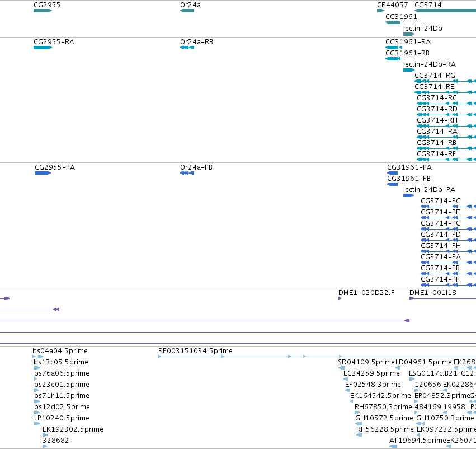Click the CG3714-RF transcript label
Screen dimensions: 476x449
coord(436,155)
